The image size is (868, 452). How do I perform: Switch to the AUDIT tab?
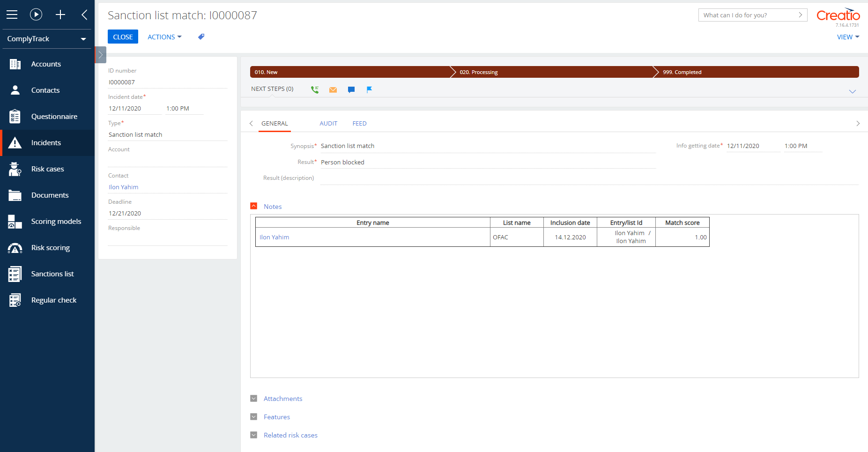328,123
